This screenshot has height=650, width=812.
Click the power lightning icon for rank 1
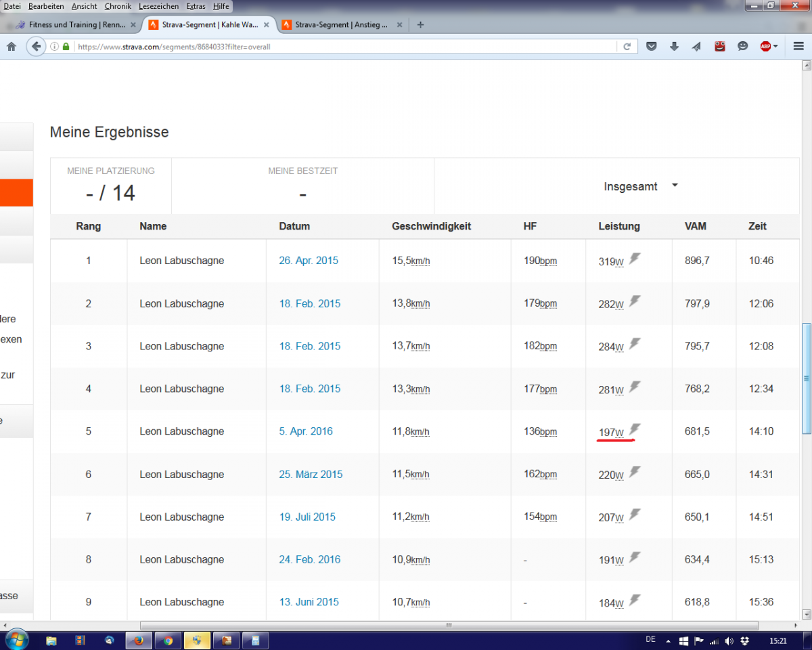634,258
